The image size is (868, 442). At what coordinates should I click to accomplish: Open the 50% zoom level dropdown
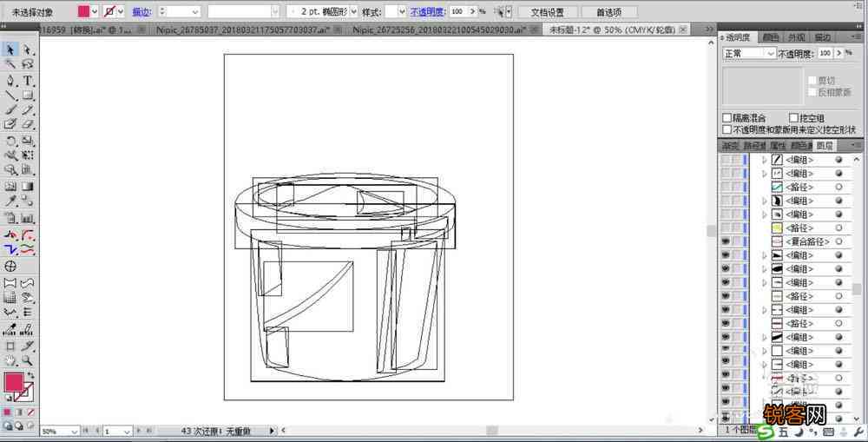[x=75, y=431]
